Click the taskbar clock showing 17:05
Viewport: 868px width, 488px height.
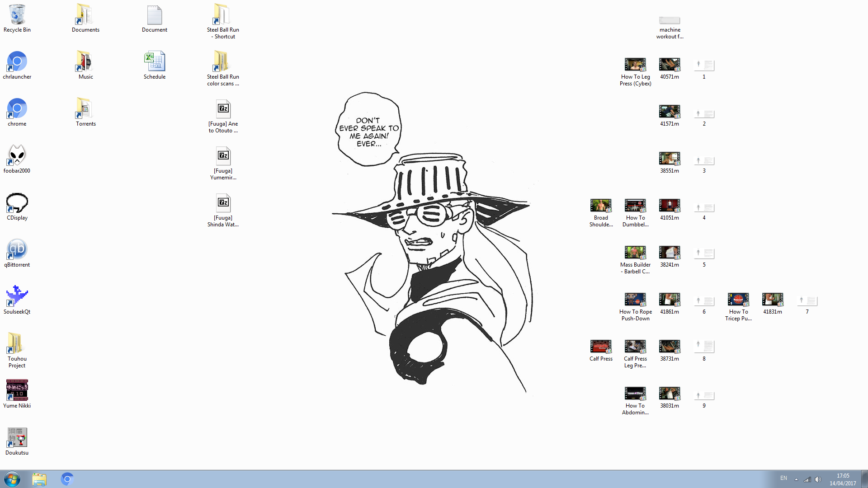coord(843,479)
